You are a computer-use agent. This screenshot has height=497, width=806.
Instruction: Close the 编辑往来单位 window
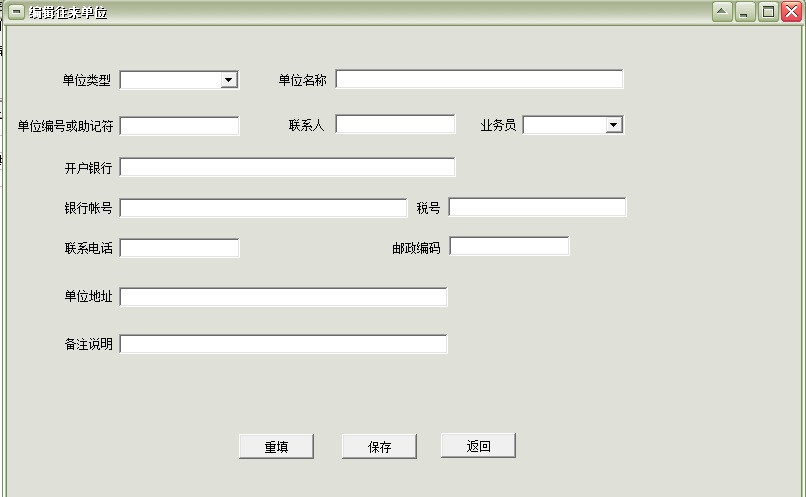coord(790,12)
